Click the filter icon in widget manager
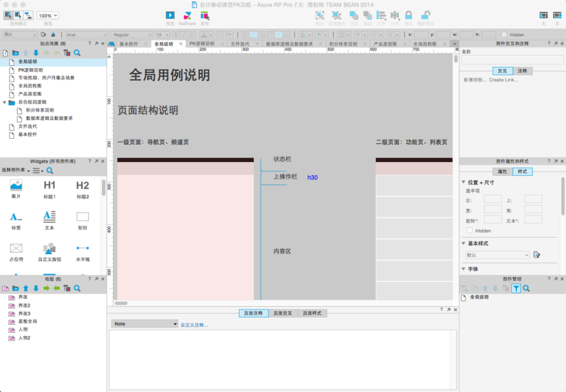 pyautogui.click(x=516, y=289)
